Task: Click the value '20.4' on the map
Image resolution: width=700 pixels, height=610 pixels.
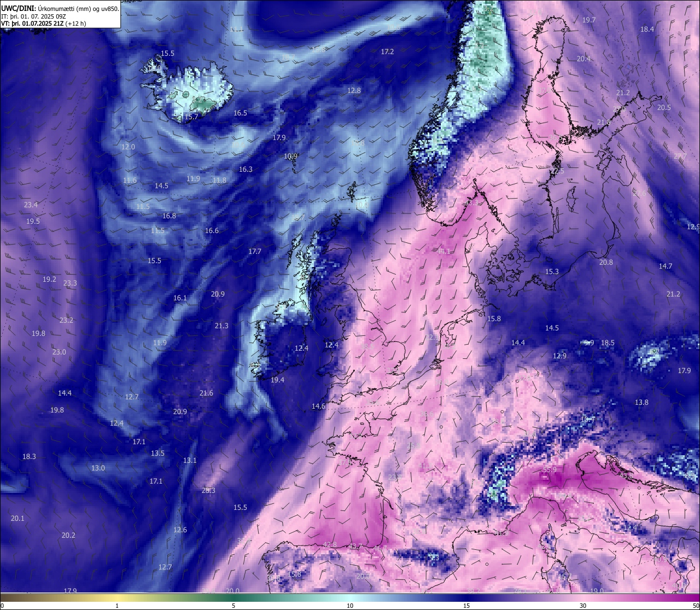Action: 584,59
